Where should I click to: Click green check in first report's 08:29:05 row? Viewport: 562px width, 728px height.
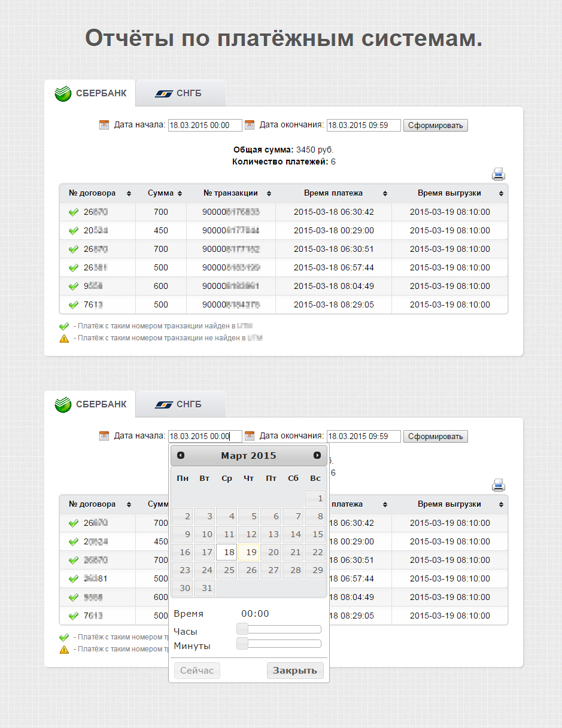pyautogui.click(x=74, y=305)
